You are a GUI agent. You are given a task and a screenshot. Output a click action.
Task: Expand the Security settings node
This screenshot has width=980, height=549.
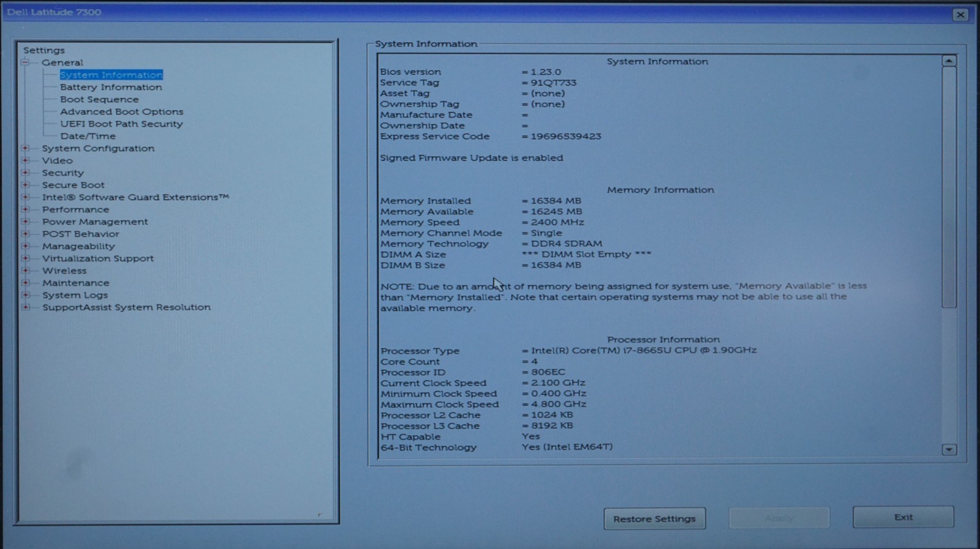click(25, 173)
